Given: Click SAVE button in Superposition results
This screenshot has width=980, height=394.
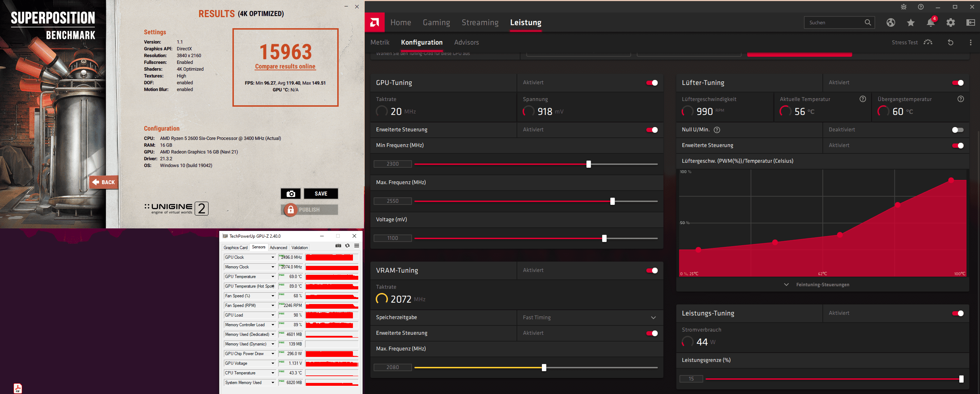Looking at the screenshot, I should coord(321,194).
